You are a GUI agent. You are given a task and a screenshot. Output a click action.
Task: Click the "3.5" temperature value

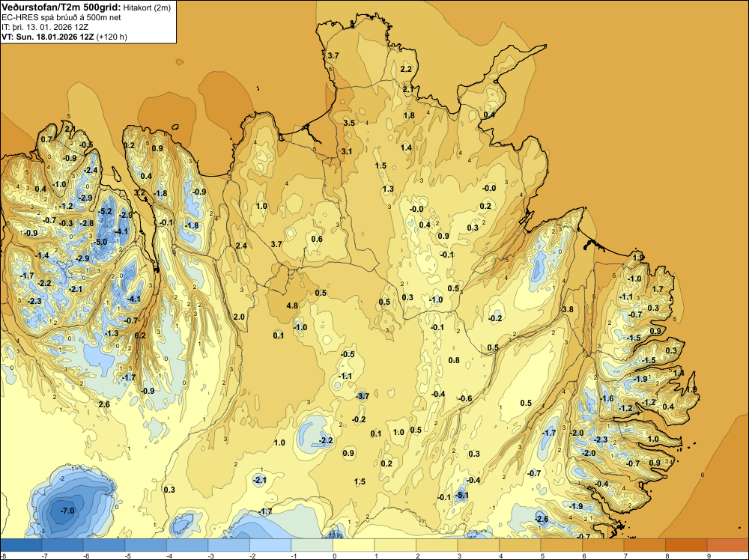pos(349,123)
